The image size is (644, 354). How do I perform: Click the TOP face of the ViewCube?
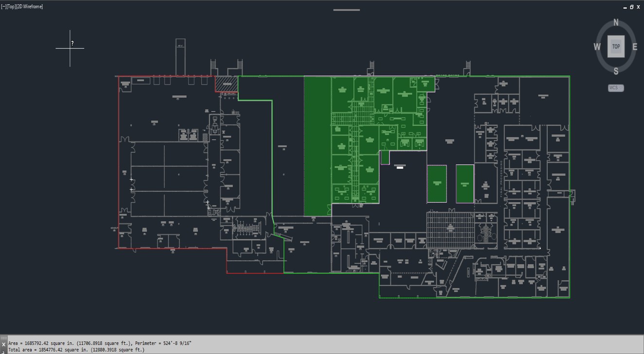[x=616, y=47]
